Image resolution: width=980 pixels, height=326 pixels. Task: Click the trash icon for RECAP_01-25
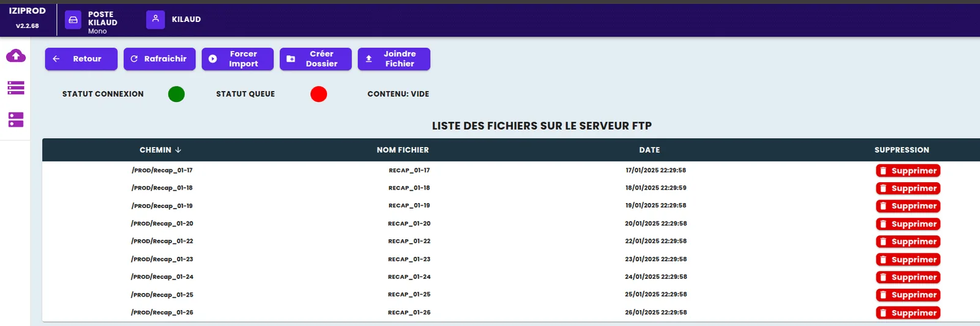883,295
